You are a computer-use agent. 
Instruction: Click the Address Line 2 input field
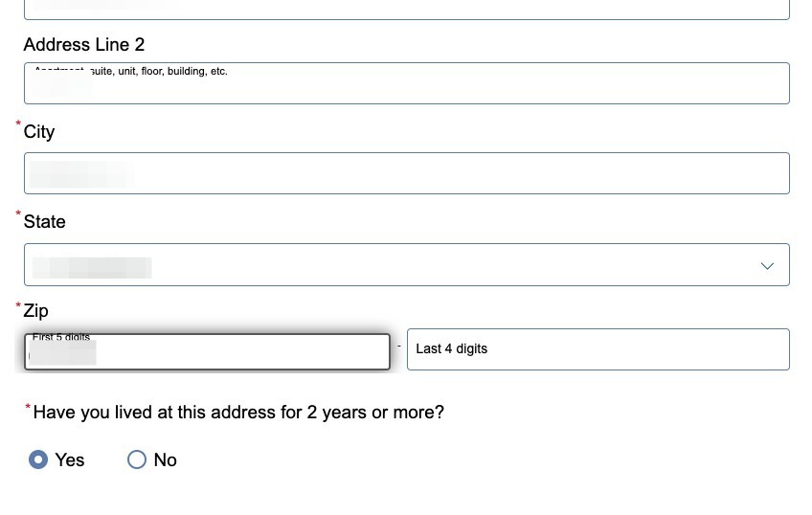coord(406,87)
